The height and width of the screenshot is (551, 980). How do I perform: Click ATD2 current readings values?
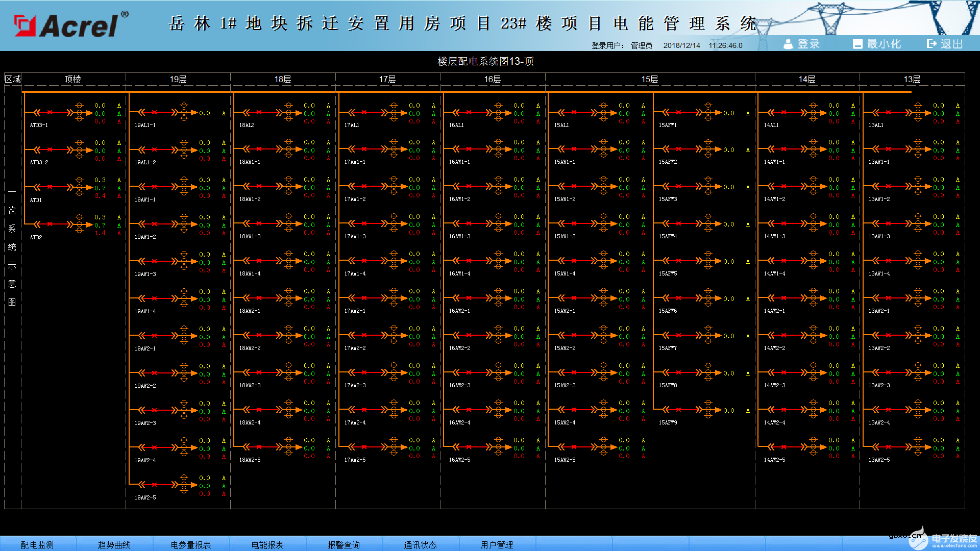coord(100,225)
